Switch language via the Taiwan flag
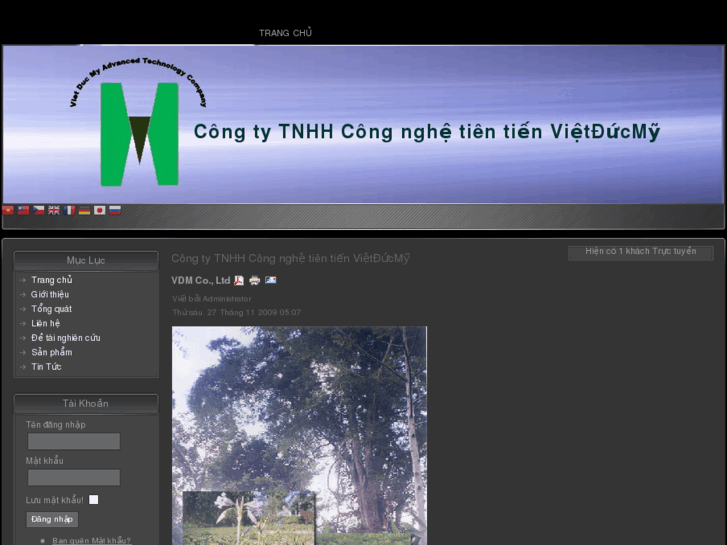727x545 pixels. tap(23, 211)
